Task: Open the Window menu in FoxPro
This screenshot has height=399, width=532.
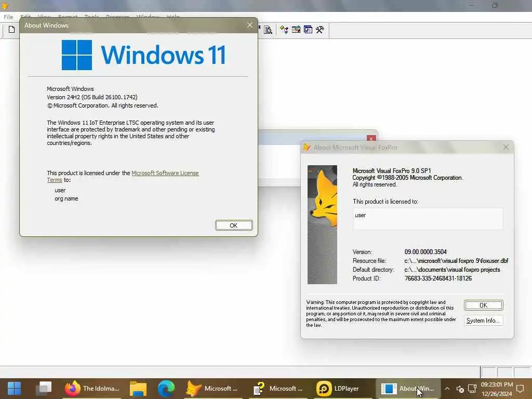Action: click(x=148, y=16)
